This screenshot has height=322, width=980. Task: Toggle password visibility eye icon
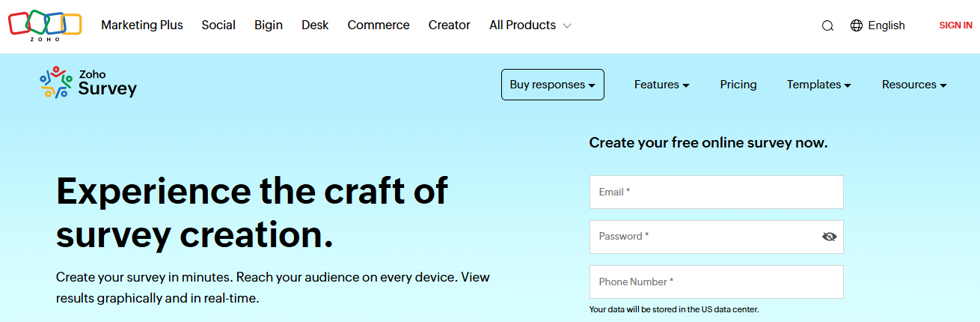829,237
